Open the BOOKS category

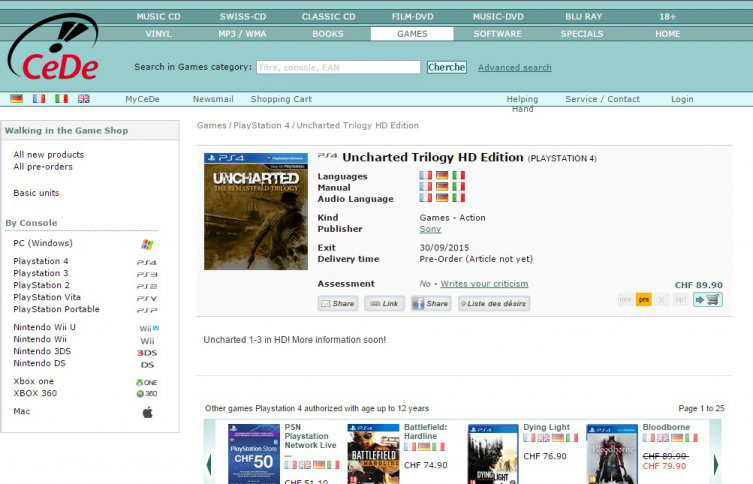pos(328,34)
